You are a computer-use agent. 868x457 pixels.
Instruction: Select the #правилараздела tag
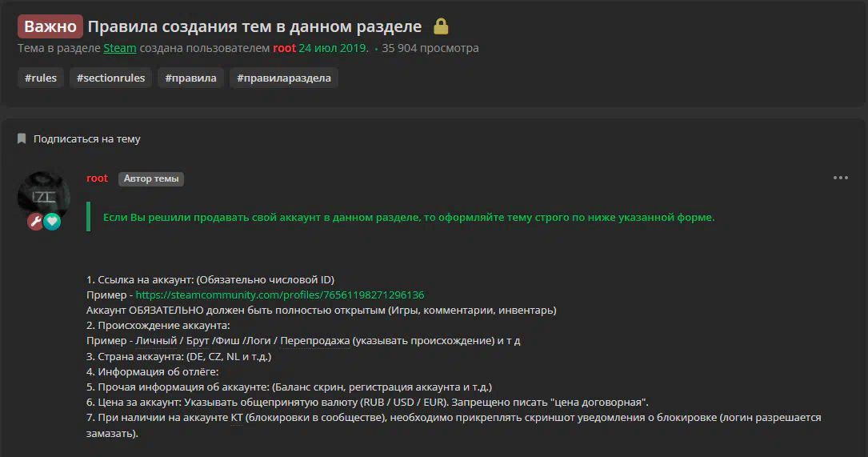(284, 78)
